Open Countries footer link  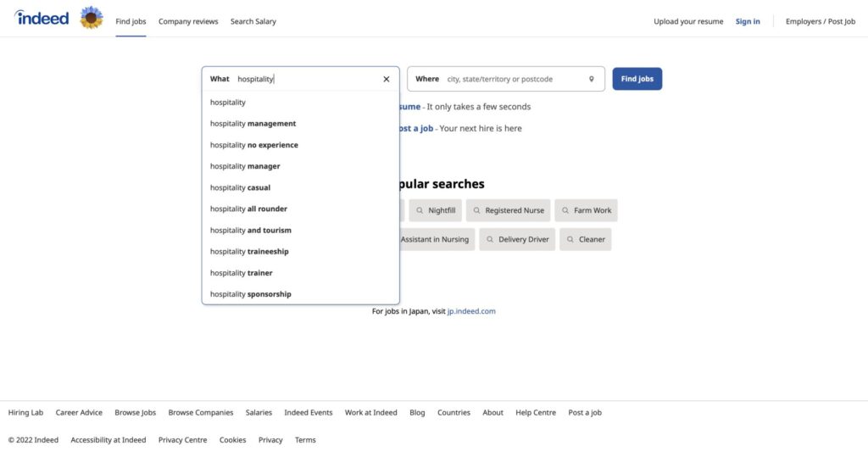(453, 413)
